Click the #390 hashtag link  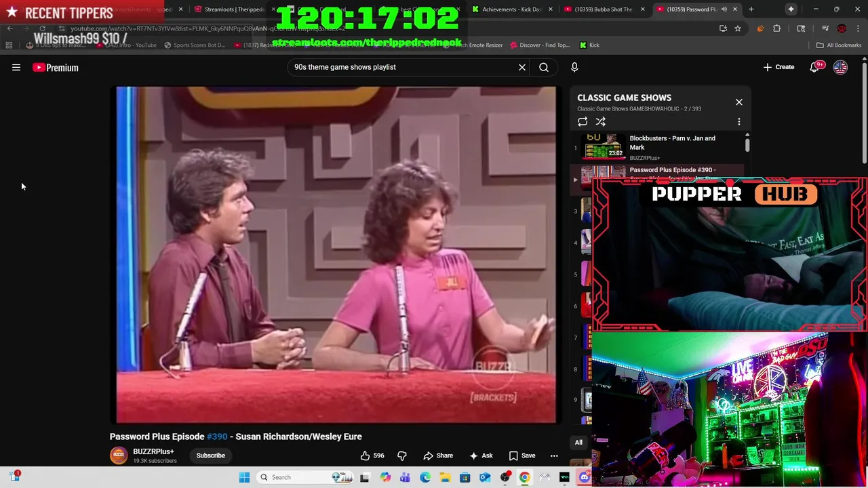[x=217, y=436]
